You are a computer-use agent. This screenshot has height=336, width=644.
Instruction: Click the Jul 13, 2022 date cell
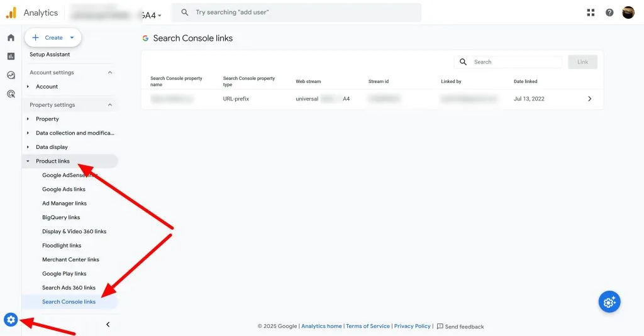tap(529, 99)
